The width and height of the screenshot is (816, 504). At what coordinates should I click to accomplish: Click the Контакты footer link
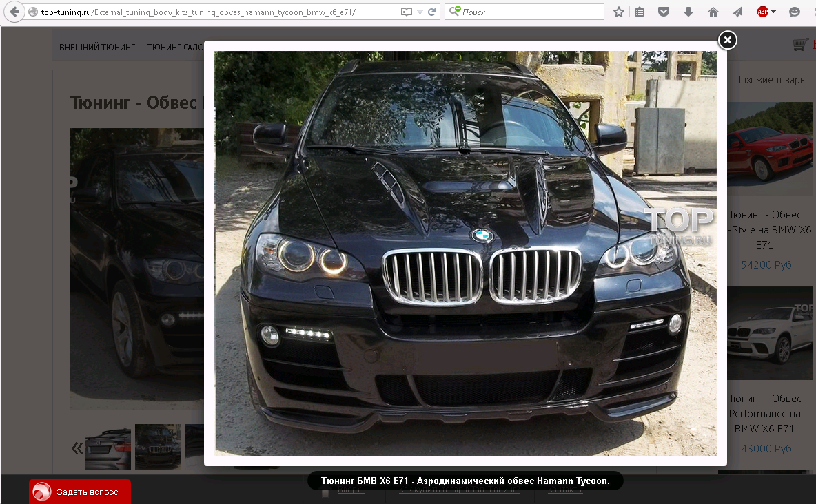[565, 490]
